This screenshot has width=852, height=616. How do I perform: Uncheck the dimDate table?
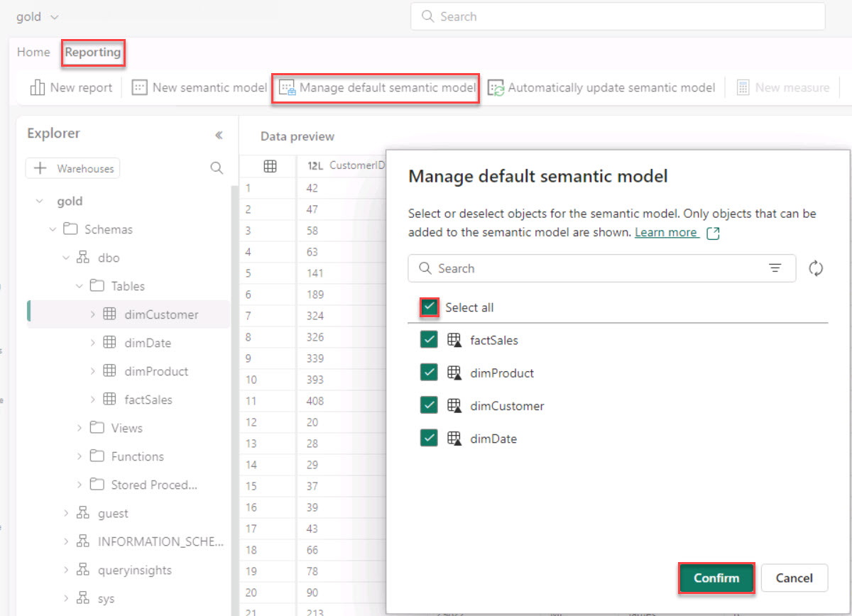pos(429,438)
